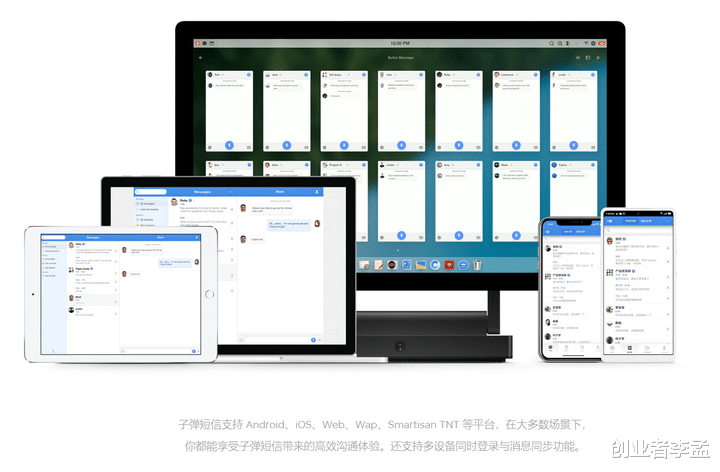The width and height of the screenshot is (720, 472).
Task: Open the round black-and-red icon in the dock
Action: (392, 265)
